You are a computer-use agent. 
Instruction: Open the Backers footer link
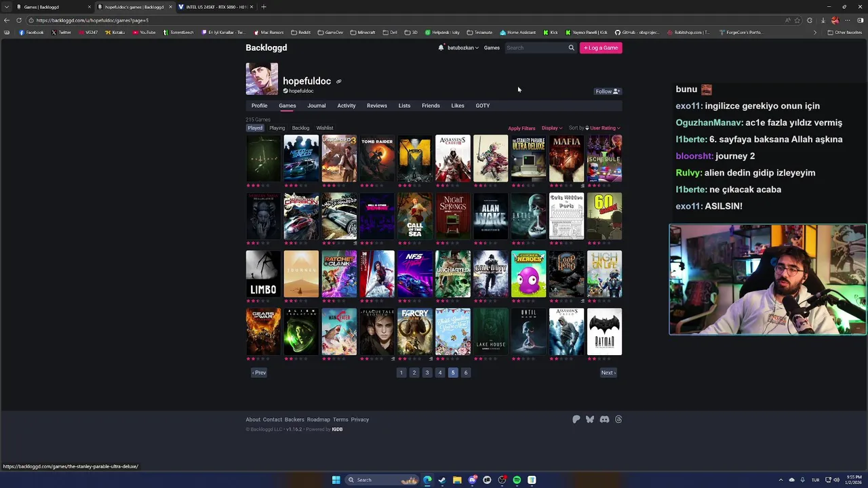(x=294, y=420)
